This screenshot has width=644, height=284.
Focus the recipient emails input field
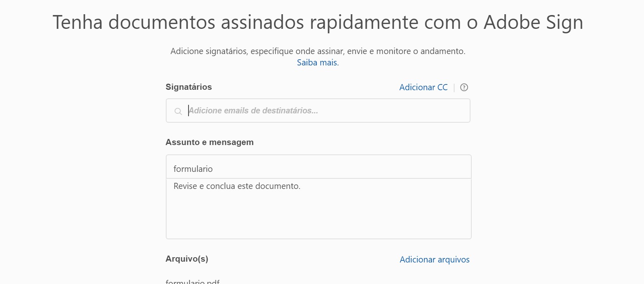(325, 111)
